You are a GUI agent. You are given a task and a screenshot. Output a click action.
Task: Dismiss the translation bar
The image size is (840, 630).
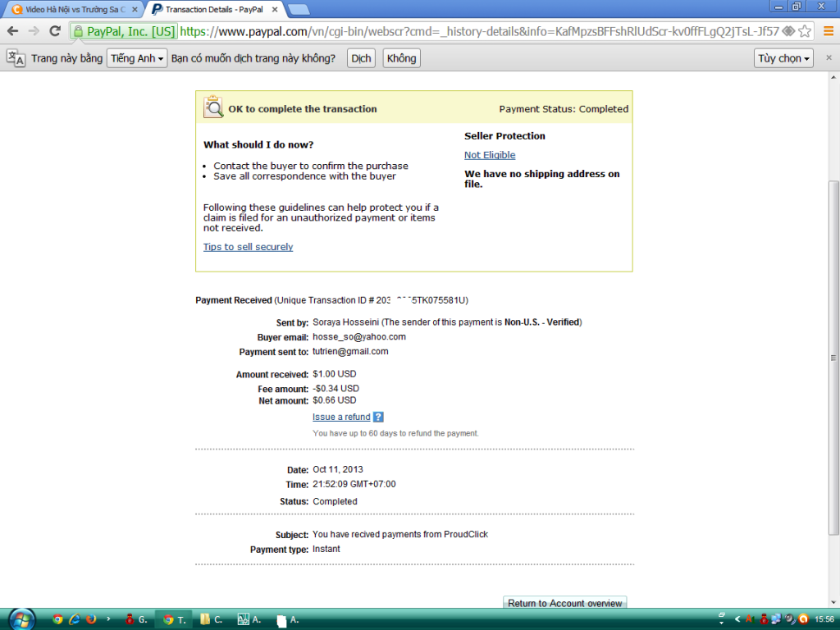(x=829, y=57)
